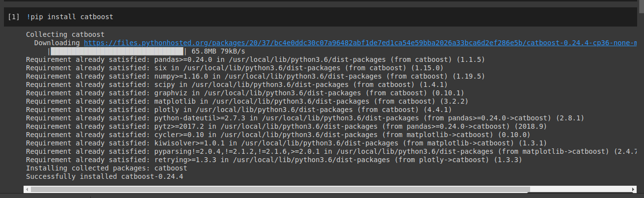This screenshot has height=198, width=644.
Task: Click the empty scrollbar track right of the thumb
Action: click(579, 189)
